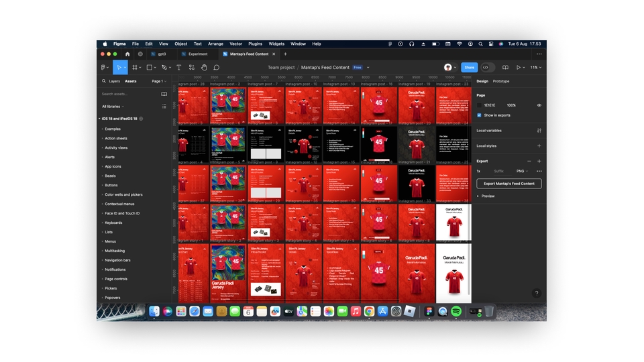This screenshot has height=362, width=644.
Task: Select the Move tool
Action: tap(119, 67)
